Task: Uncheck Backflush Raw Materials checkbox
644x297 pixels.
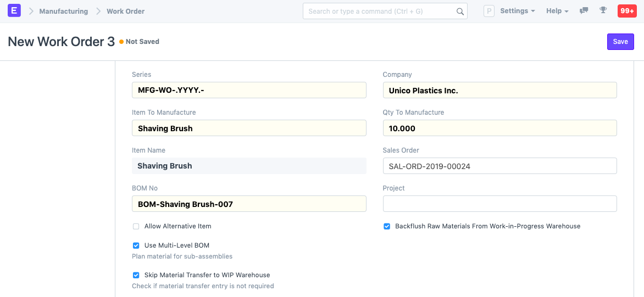Action: tap(387, 226)
